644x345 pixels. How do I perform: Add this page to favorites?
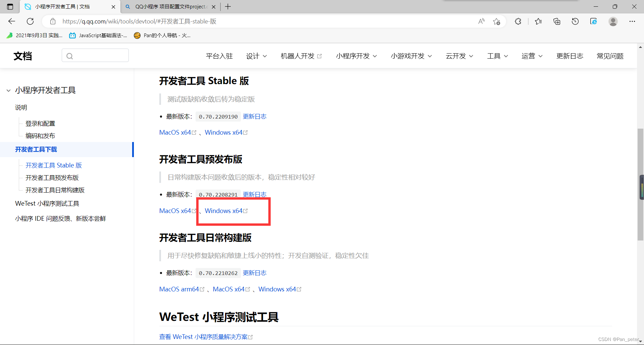pos(497,21)
